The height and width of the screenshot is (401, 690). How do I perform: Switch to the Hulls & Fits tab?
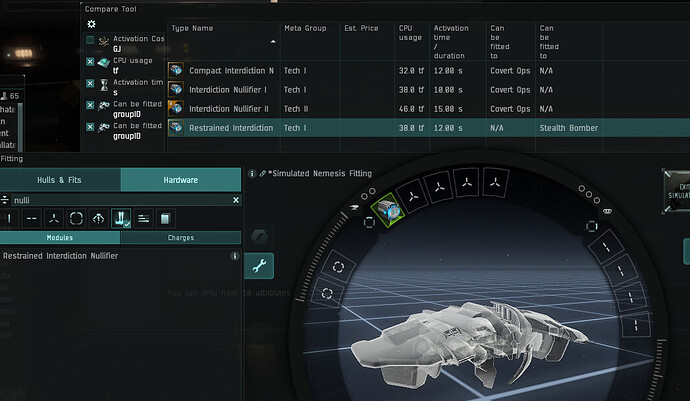(59, 180)
